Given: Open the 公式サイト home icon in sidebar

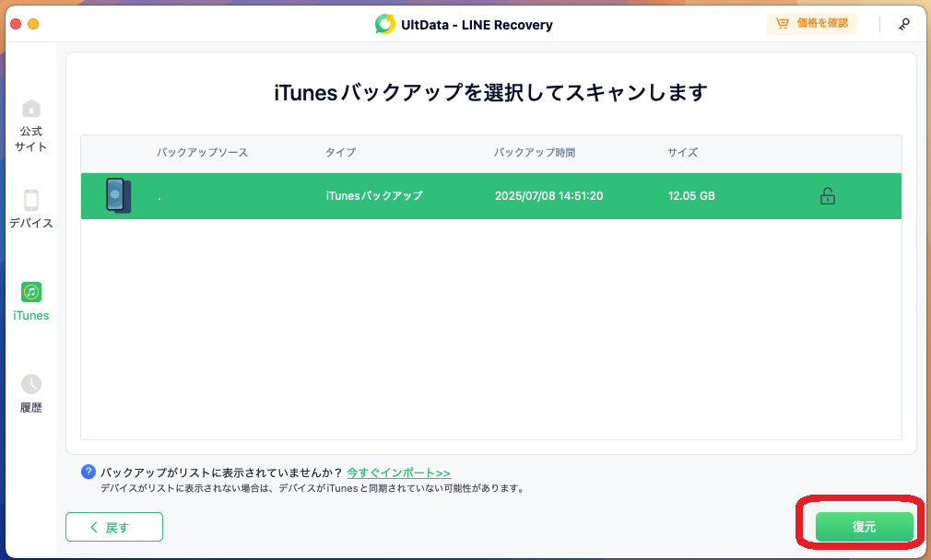Looking at the screenshot, I should [30, 109].
